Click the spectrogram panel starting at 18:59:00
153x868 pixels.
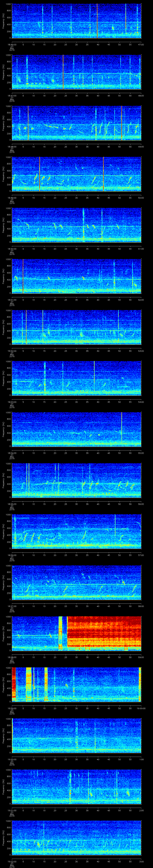coord(76,685)
